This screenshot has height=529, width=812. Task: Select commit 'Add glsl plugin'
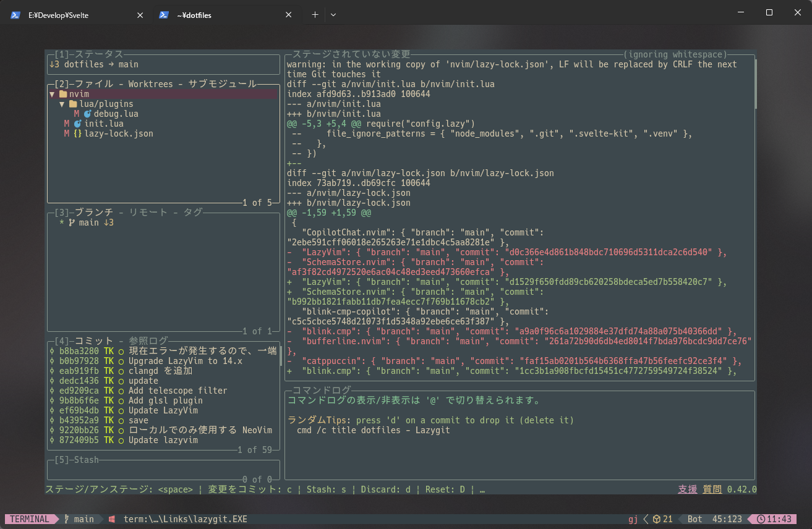(163, 400)
